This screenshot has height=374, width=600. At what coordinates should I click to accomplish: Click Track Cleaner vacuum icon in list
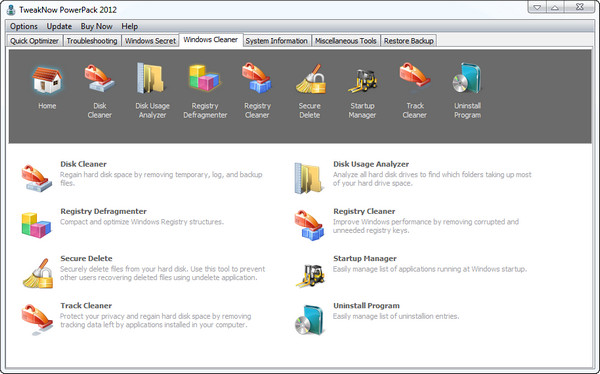pyautogui.click(x=37, y=320)
